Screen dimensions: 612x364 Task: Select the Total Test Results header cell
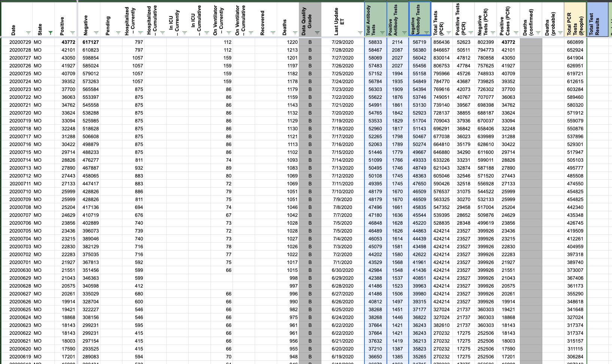coord(597,19)
